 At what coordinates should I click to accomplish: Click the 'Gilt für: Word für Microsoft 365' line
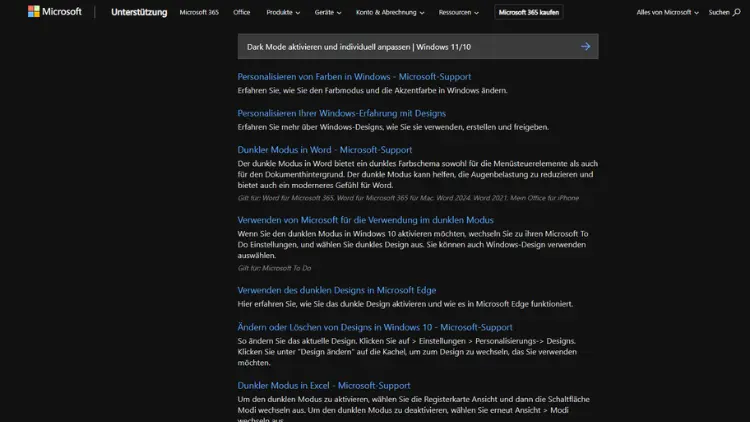point(408,198)
